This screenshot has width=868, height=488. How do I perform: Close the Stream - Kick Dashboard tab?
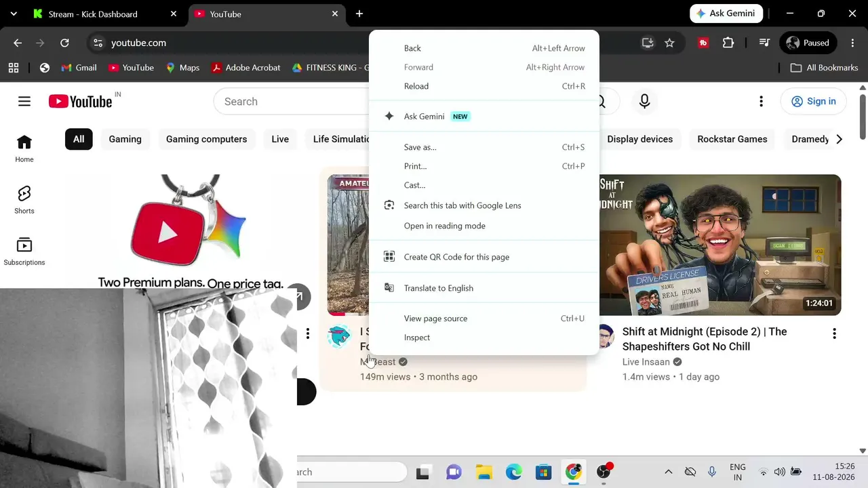pyautogui.click(x=174, y=14)
